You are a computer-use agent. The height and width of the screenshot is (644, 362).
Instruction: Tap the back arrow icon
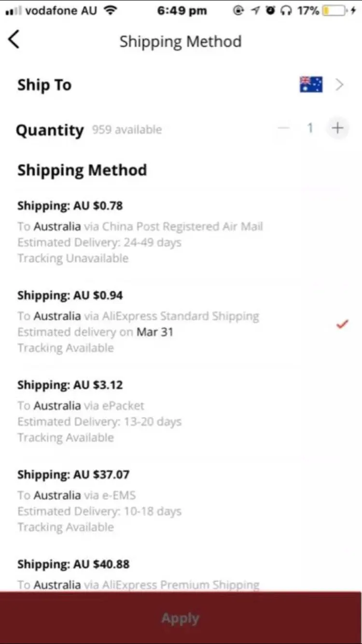pyautogui.click(x=14, y=40)
